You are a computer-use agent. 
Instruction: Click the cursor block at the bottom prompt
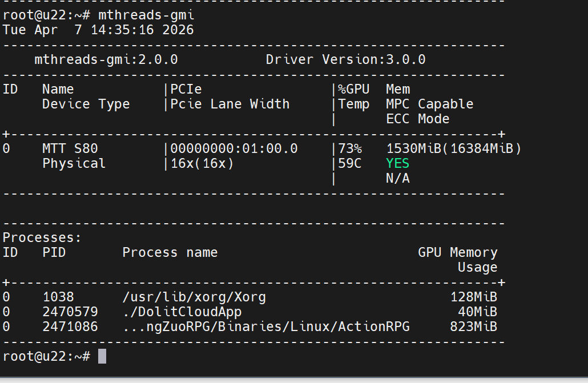[x=102, y=356]
